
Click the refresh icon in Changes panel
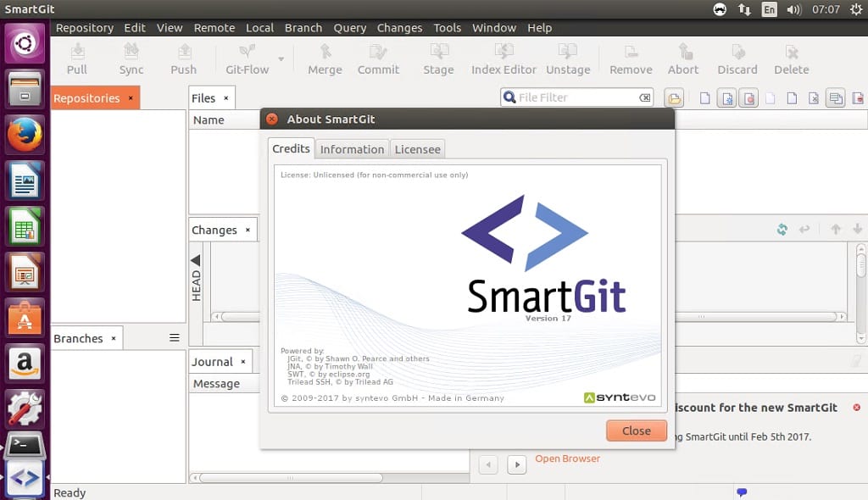click(782, 229)
